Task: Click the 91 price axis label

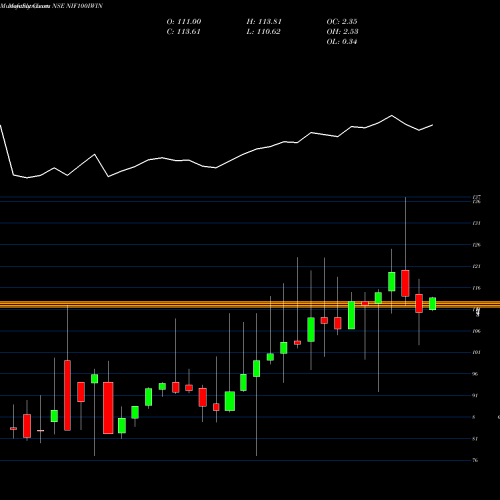Action: point(475,396)
